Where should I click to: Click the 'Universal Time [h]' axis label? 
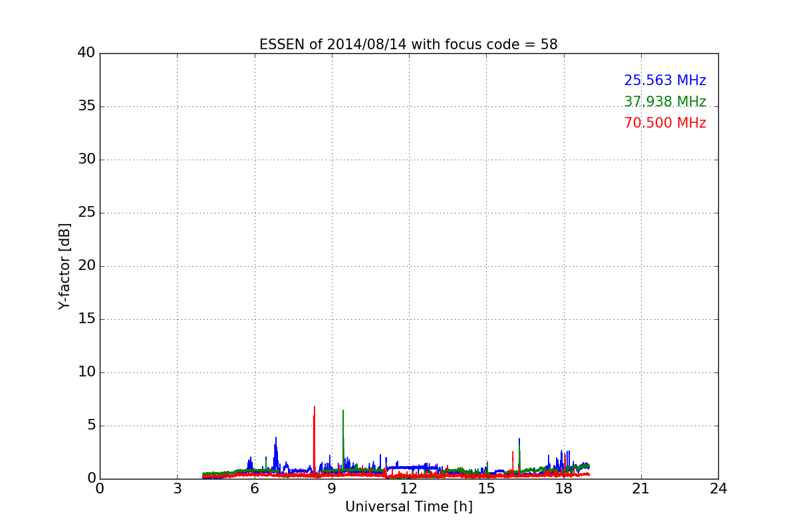(x=408, y=507)
